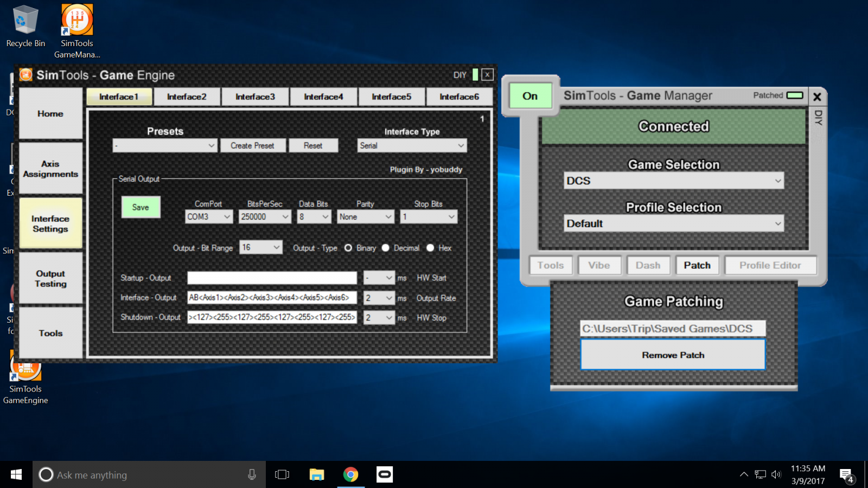The width and height of the screenshot is (868, 488).
Task: Click the taskbar clock showing 11:35 AM
Action: (x=808, y=474)
